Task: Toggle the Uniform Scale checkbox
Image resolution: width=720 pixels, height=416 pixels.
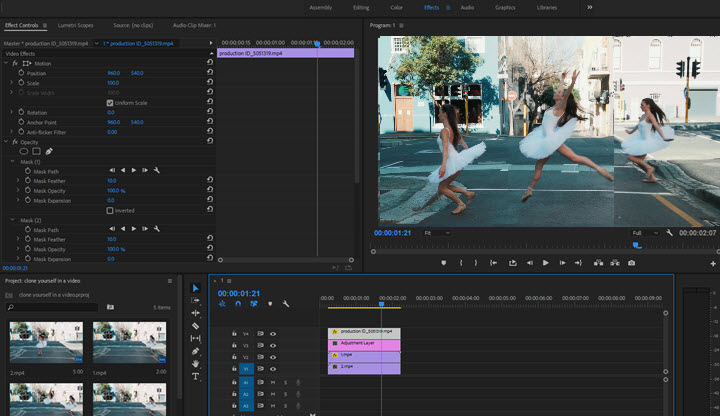Action: pyautogui.click(x=110, y=102)
